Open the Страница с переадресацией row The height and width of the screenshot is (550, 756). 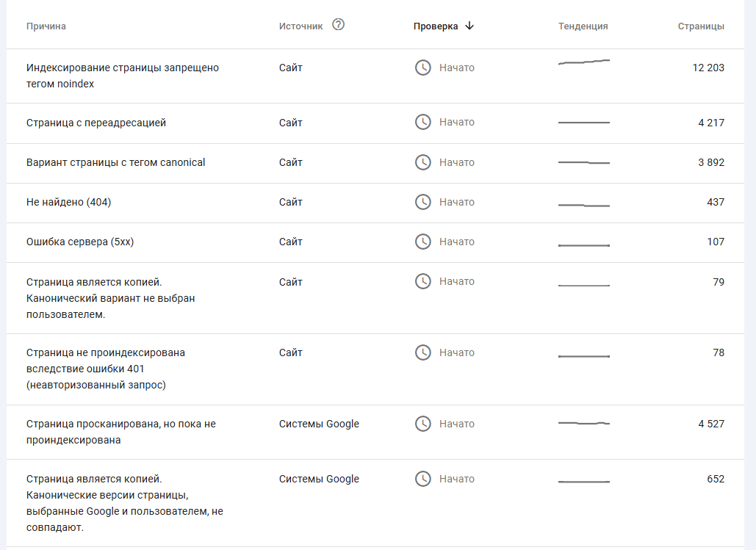point(96,123)
